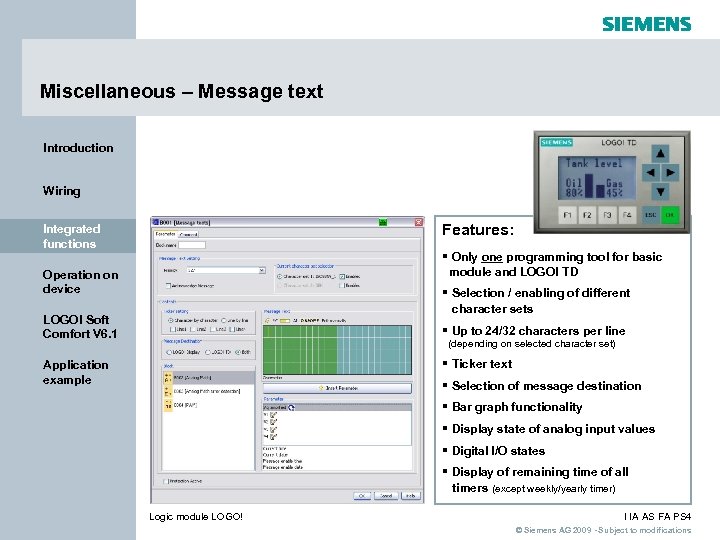Open LOGO! Soft Comfort V6.1 section
The width and height of the screenshot is (720, 540).
click(80, 326)
